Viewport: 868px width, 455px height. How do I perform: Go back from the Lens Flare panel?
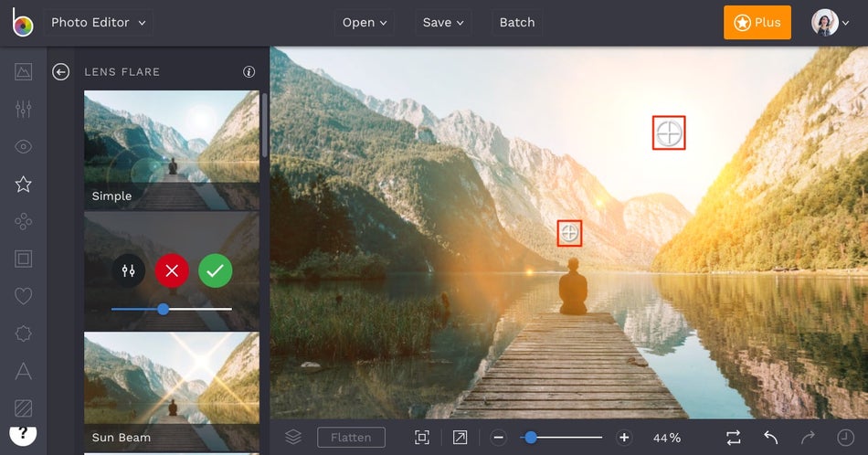[x=61, y=72]
